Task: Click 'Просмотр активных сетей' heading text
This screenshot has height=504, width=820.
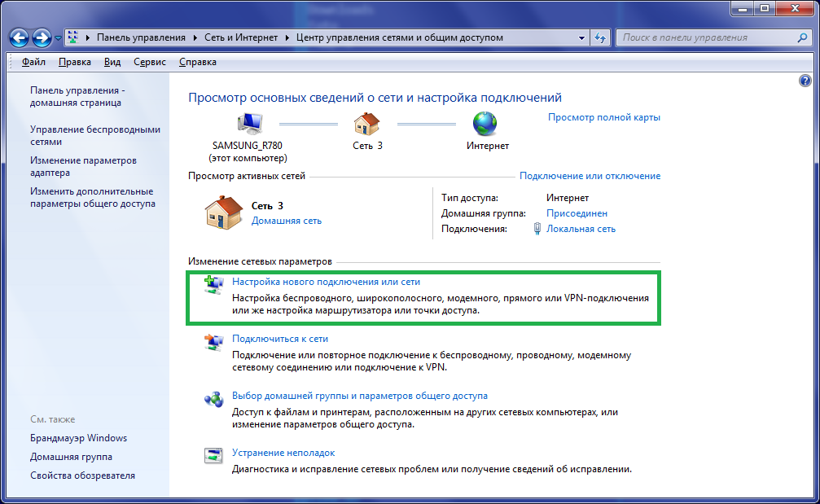Action: pyautogui.click(x=247, y=176)
